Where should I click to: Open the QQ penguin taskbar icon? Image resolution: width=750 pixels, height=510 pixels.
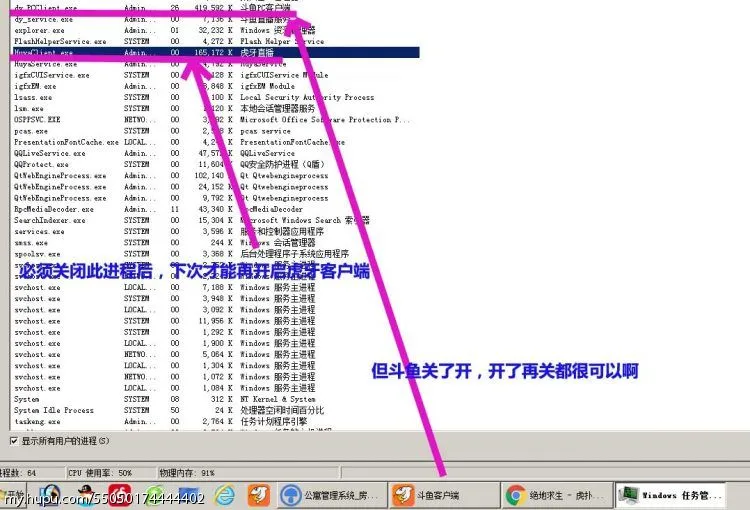(86, 496)
